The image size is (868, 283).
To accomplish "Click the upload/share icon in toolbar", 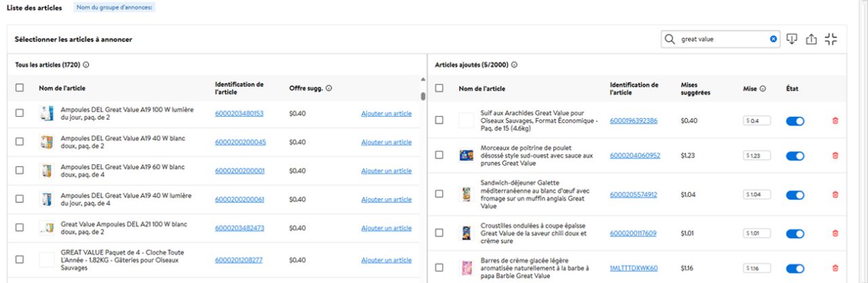I will (x=811, y=39).
